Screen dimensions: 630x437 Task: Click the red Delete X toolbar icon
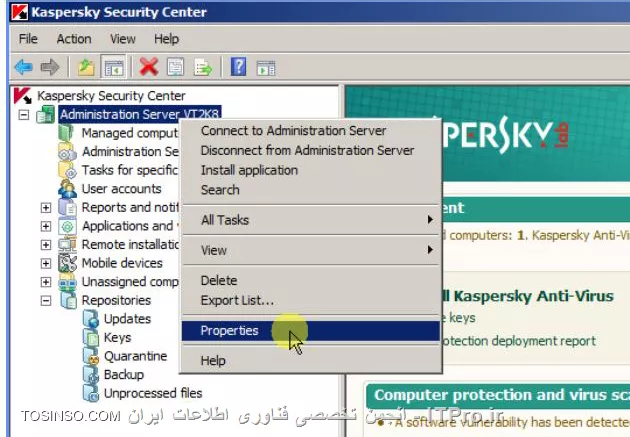pos(149,67)
